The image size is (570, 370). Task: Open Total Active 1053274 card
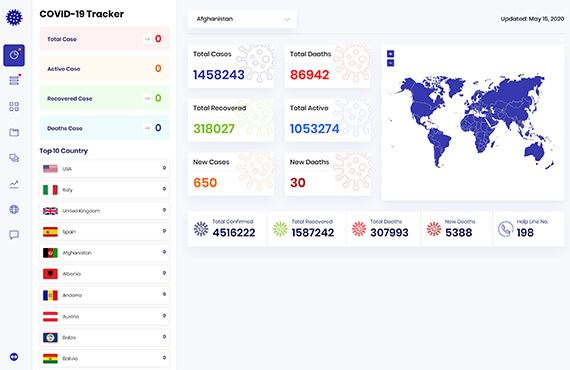pos(328,120)
